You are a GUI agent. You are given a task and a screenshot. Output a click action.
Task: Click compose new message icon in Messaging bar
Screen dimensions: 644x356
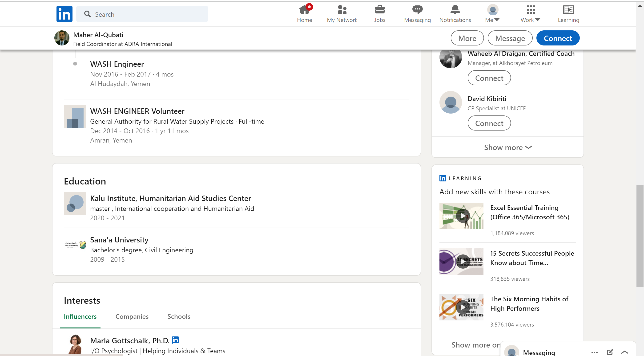[x=609, y=352]
